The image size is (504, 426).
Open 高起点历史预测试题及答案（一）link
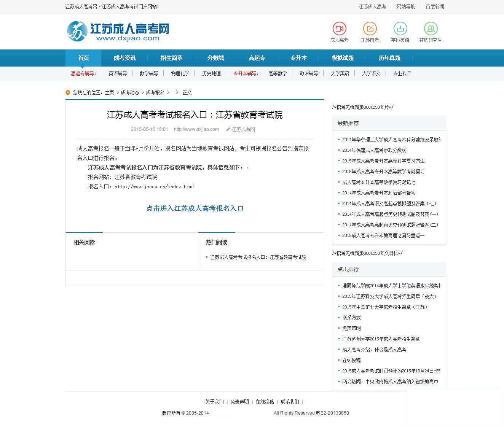tap(390, 214)
